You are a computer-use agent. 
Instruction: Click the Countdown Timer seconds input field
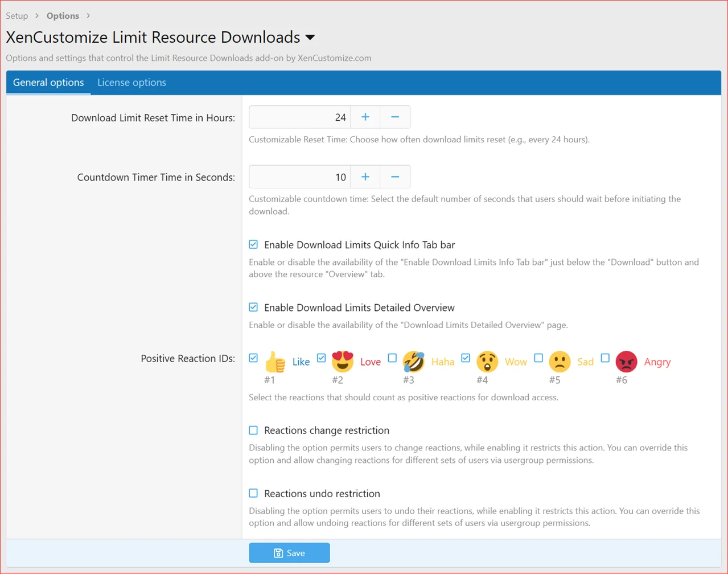tap(299, 177)
